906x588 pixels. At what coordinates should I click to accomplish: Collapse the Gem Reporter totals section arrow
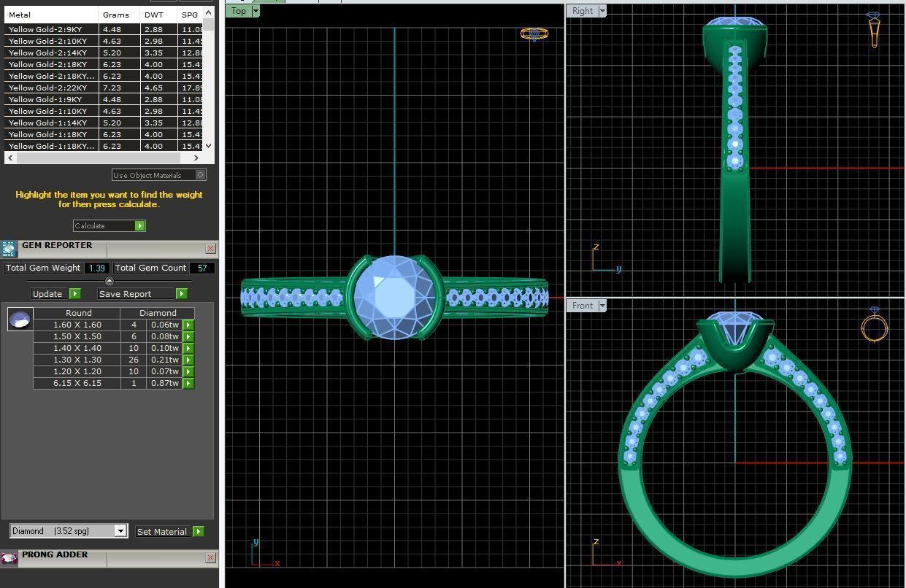(110, 281)
